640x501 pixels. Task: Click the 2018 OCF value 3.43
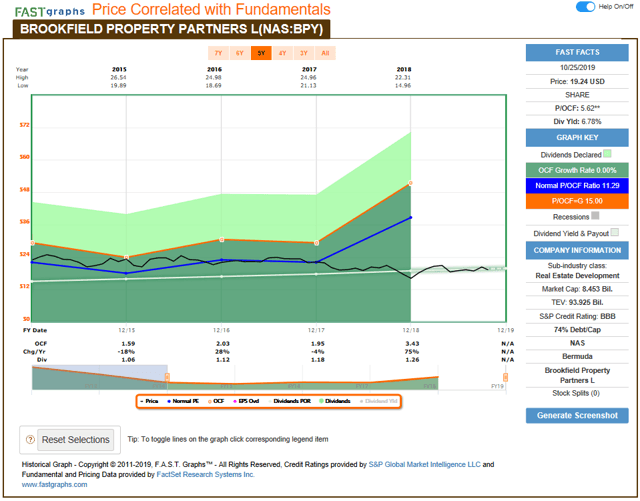coord(412,344)
